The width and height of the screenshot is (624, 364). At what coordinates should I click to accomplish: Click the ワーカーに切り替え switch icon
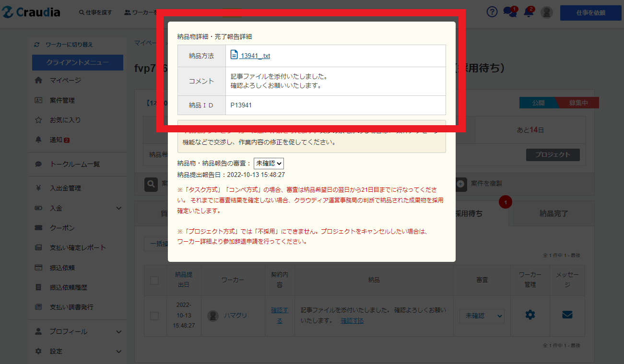pyautogui.click(x=37, y=45)
